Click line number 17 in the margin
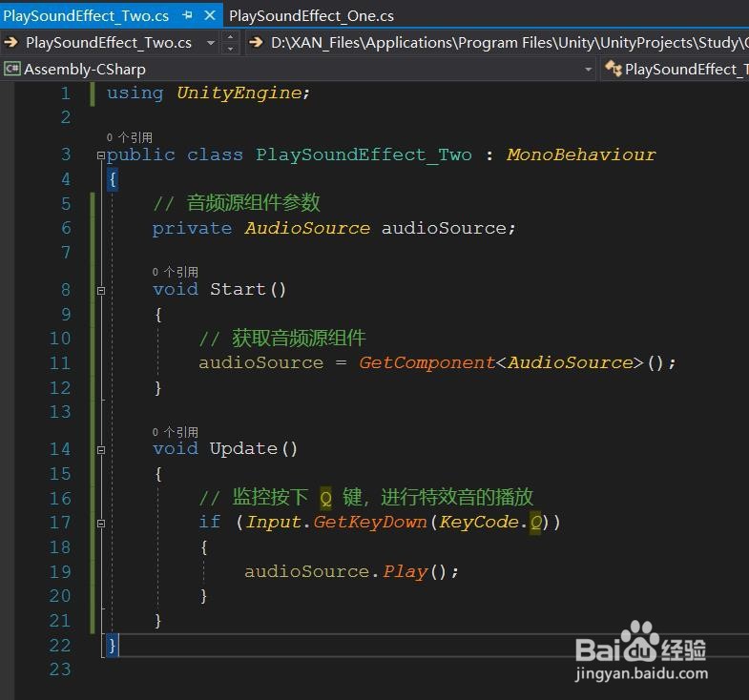 coord(60,523)
